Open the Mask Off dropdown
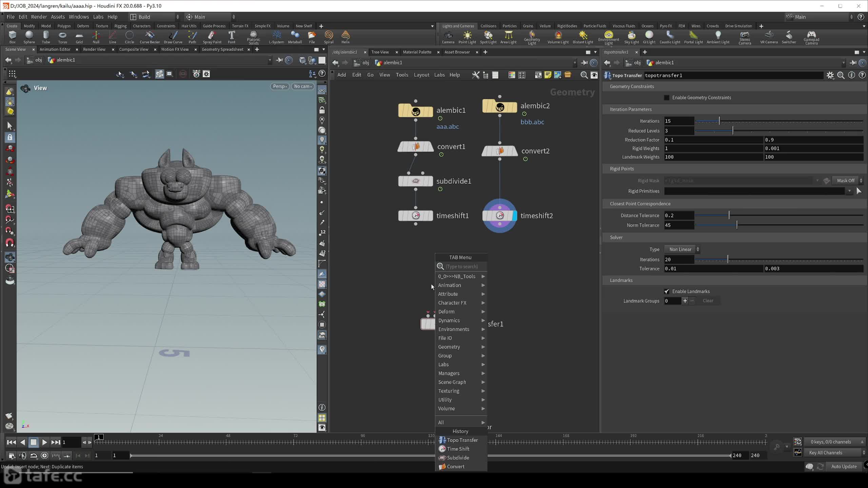Viewport: 868px width, 488px height. tap(848, 181)
